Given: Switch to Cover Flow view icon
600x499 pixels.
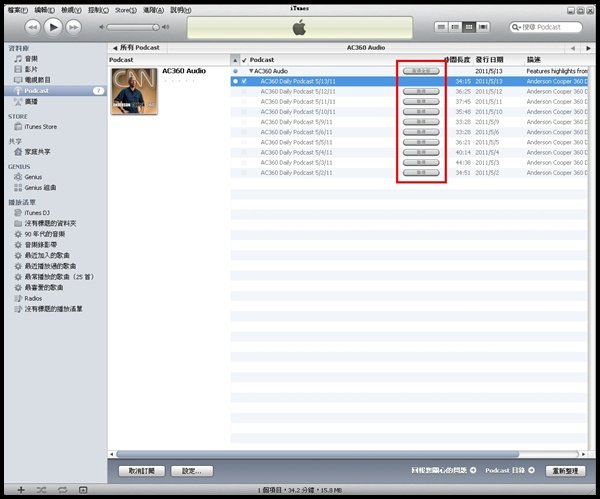Looking at the screenshot, I should 483,27.
